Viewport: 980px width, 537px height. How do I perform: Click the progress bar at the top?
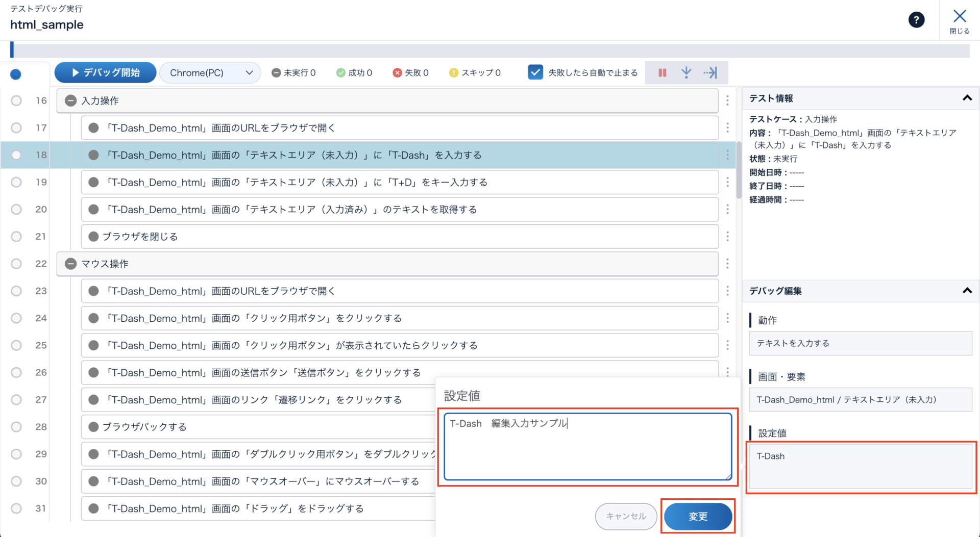point(490,50)
